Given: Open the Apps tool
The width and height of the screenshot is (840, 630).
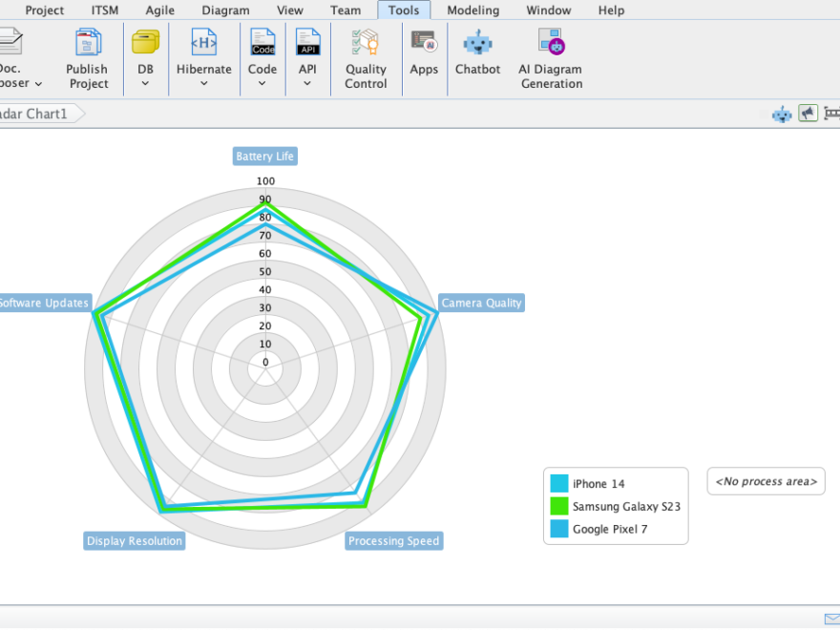Looking at the screenshot, I should point(424,57).
